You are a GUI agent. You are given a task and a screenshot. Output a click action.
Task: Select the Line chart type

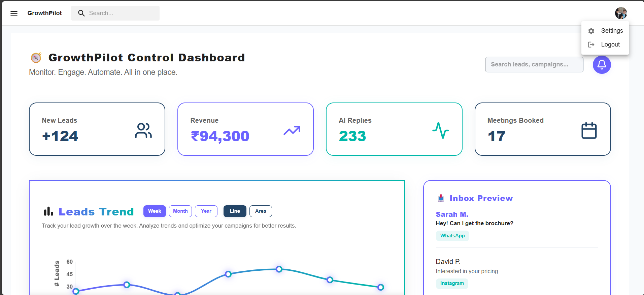pos(235,211)
